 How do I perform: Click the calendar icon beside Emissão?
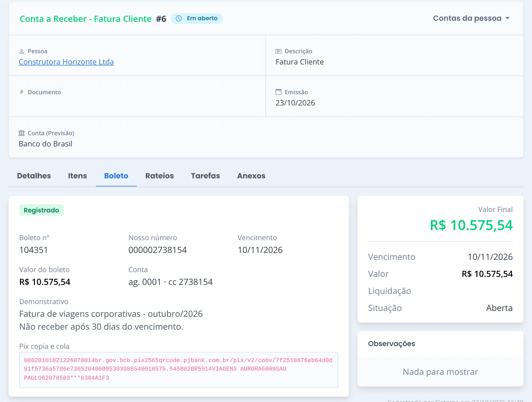click(x=278, y=92)
